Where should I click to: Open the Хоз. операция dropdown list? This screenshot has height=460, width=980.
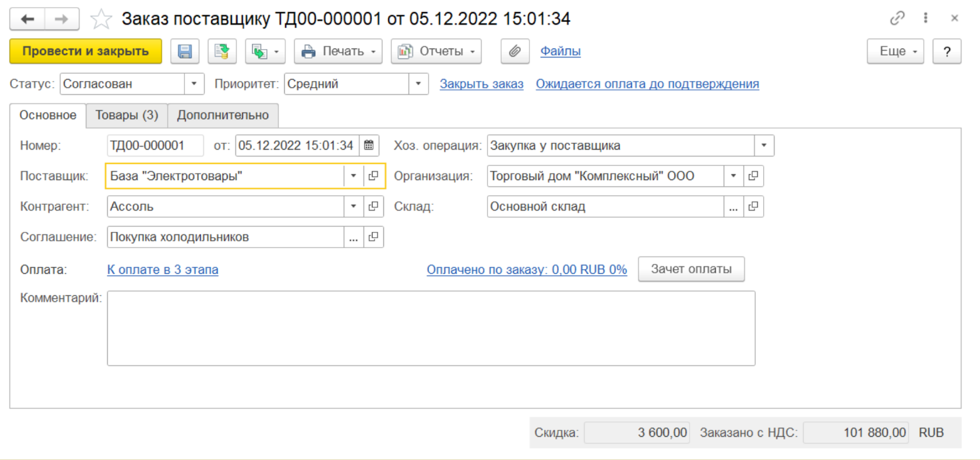[764, 146]
